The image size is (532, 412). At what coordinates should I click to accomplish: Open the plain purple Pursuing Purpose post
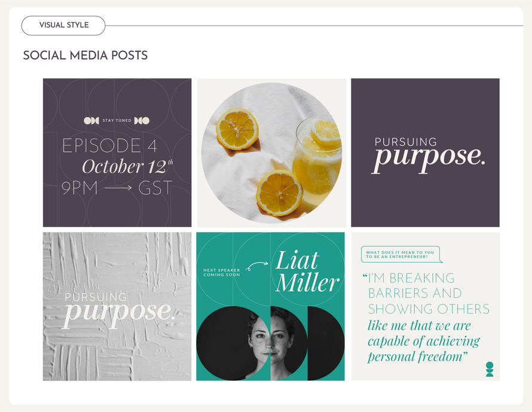click(425, 152)
